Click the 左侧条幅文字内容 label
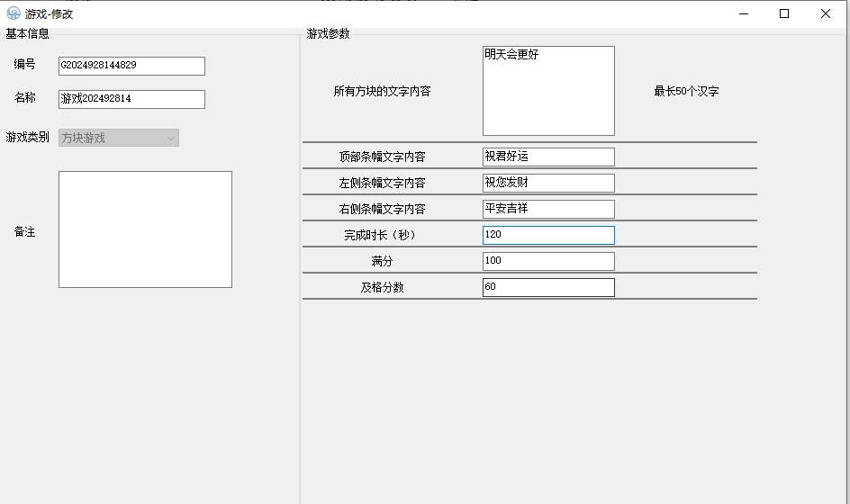This screenshot has width=850, height=504. pos(382,183)
